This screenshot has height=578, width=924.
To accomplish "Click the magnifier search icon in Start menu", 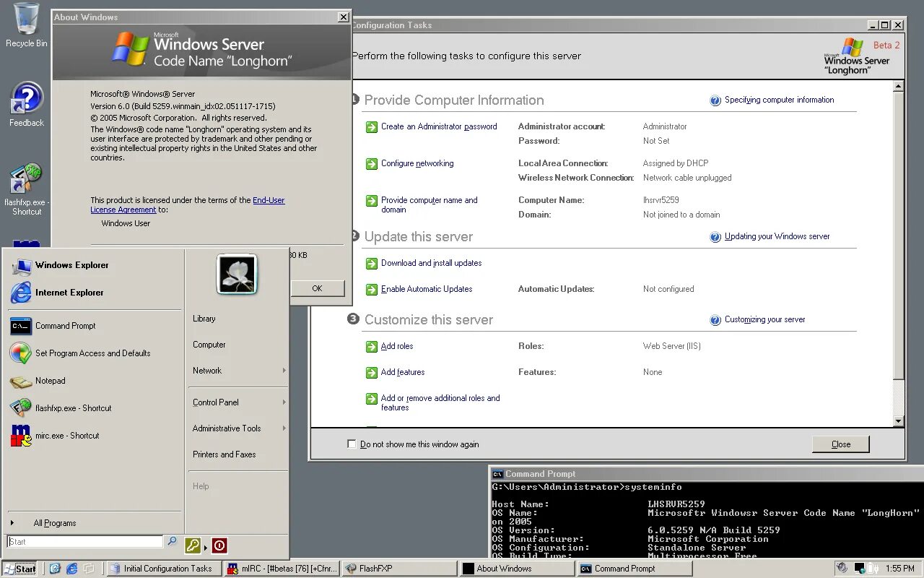I will [173, 540].
